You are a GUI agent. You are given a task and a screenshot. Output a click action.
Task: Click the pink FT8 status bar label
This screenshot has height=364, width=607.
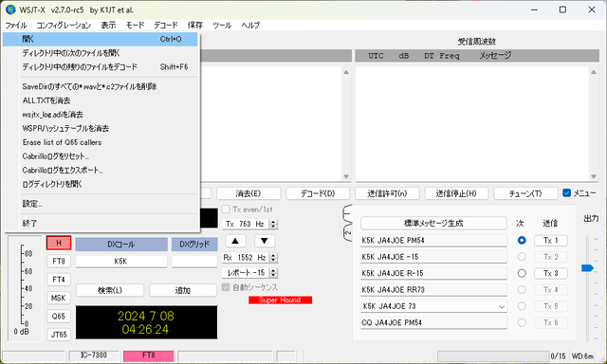(x=149, y=355)
